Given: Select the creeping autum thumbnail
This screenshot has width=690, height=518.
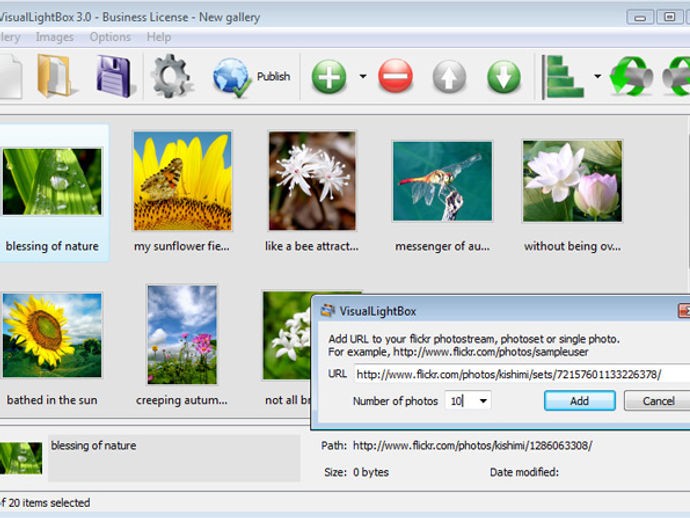Looking at the screenshot, I should [x=182, y=335].
